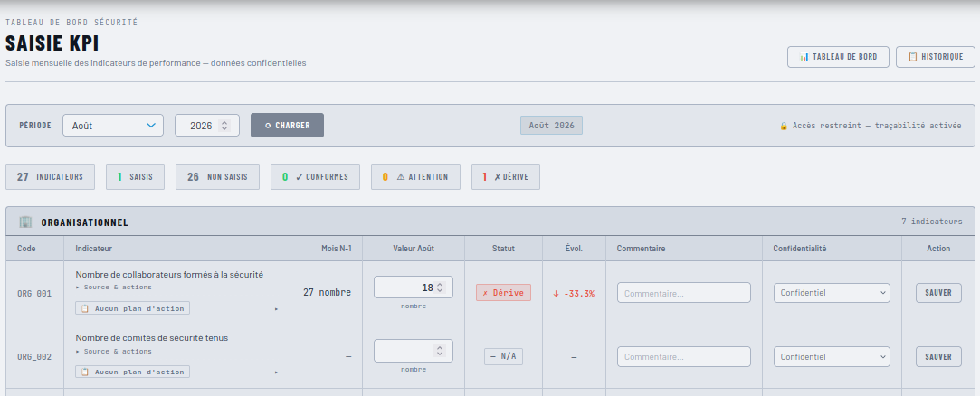This screenshot has height=396, width=980.
Task: Click the Commentaire field for ORG_001
Action: pyautogui.click(x=684, y=293)
